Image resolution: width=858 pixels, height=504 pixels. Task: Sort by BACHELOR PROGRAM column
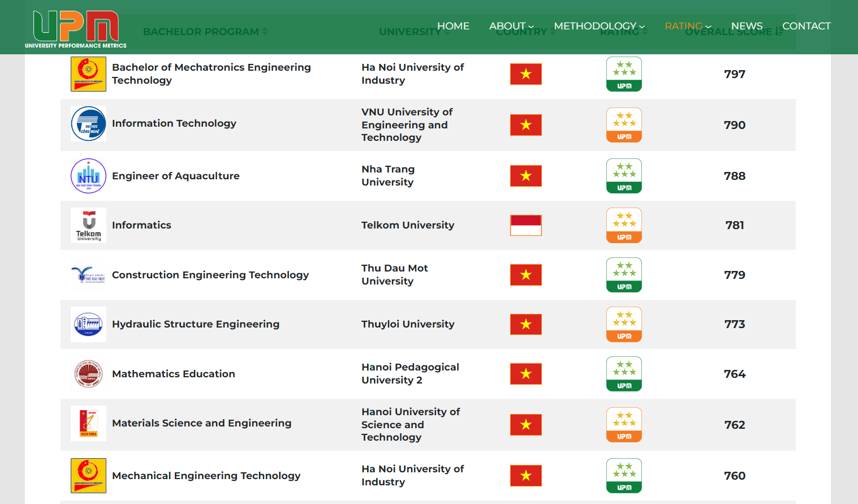[x=205, y=32]
